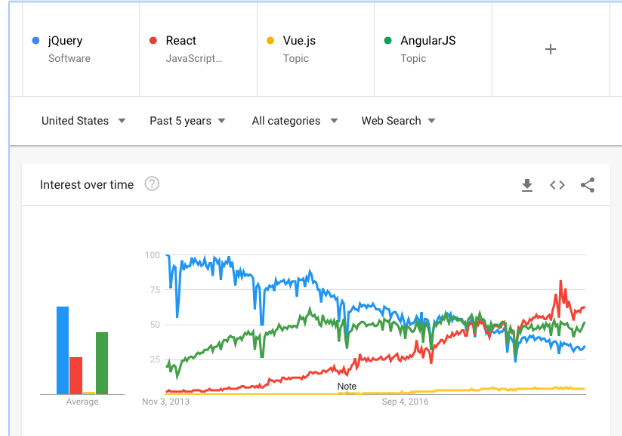
Task: Open the Past 5 years time range dropdown
Action: [187, 121]
